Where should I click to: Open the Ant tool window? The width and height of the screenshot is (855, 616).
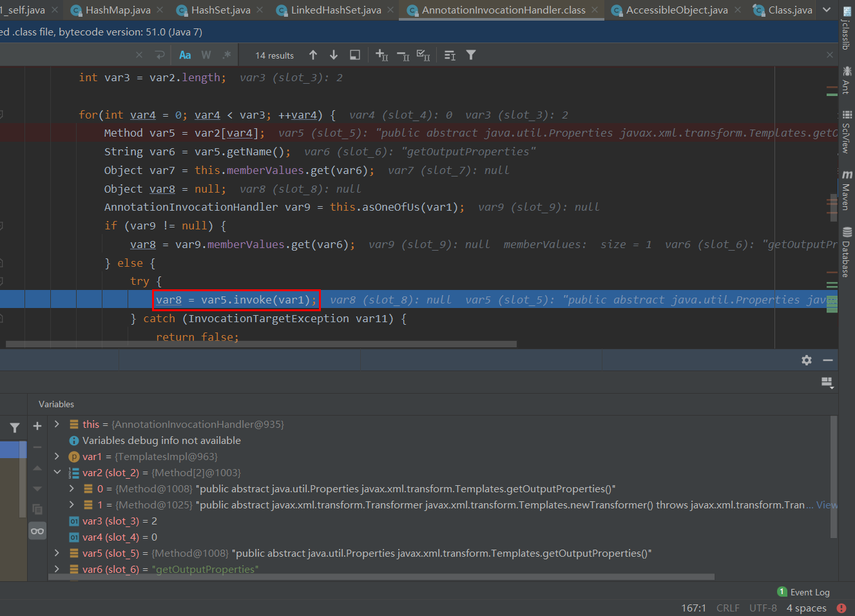point(847,80)
